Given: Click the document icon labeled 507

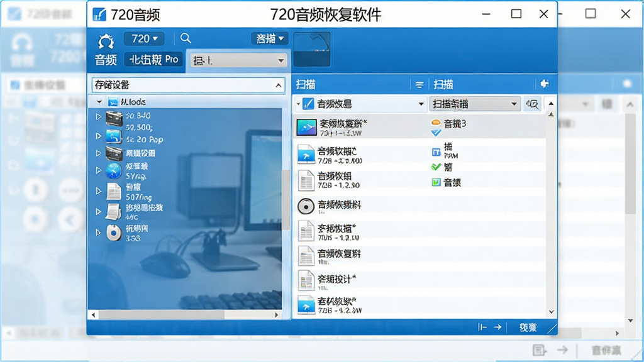Looking at the screenshot, I should click(114, 191).
